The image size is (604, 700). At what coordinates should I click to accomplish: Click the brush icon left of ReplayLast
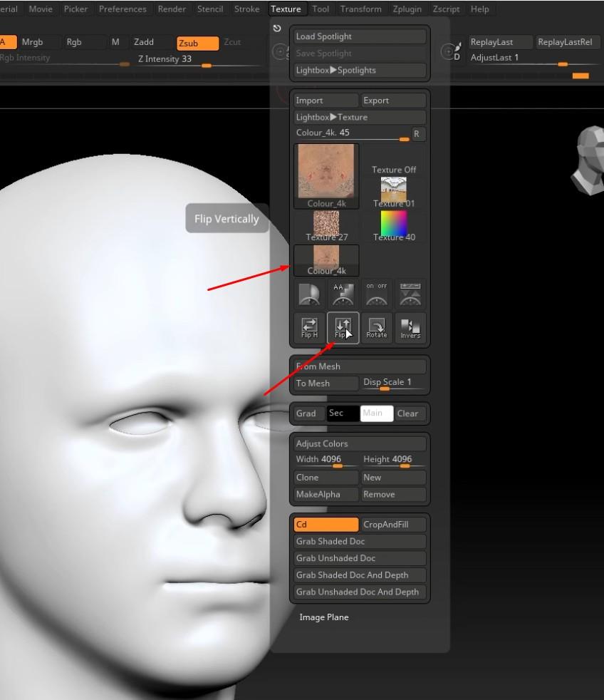click(x=451, y=51)
